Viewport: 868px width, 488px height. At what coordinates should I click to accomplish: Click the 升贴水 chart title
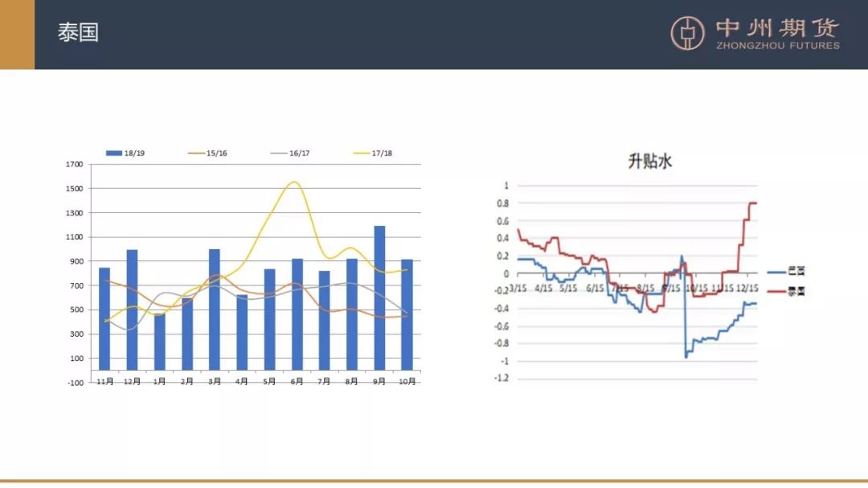(650, 161)
